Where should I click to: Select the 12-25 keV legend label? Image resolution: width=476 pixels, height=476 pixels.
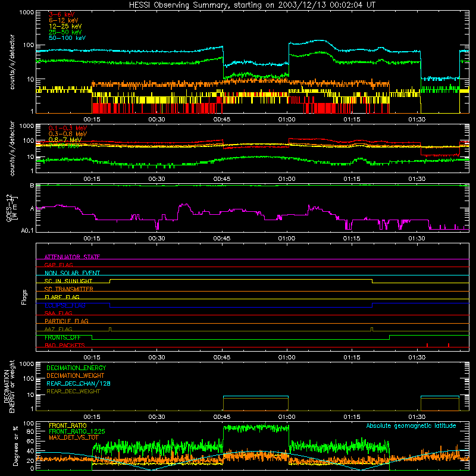(65, 26)
